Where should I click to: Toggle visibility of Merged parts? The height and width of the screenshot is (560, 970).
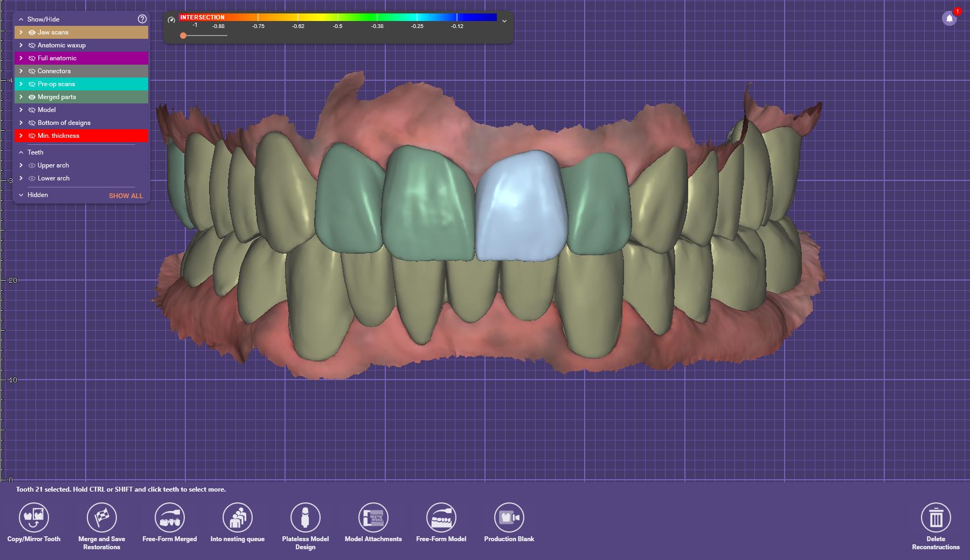32,97
